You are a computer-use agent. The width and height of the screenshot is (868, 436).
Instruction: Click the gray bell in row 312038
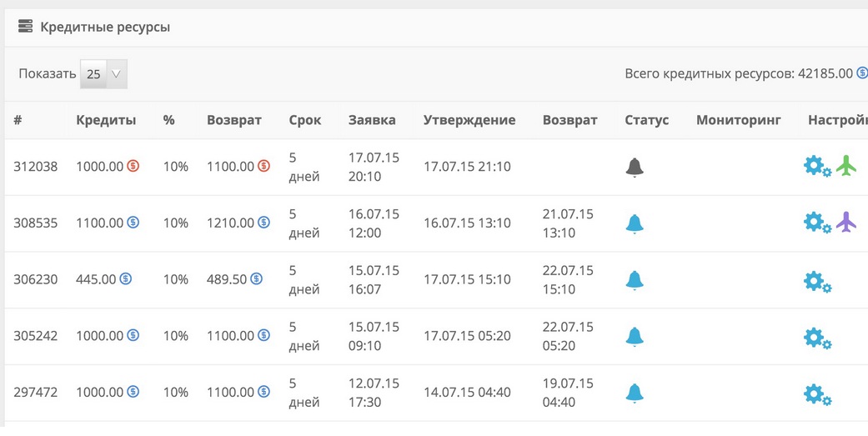(x=635, y=167)
